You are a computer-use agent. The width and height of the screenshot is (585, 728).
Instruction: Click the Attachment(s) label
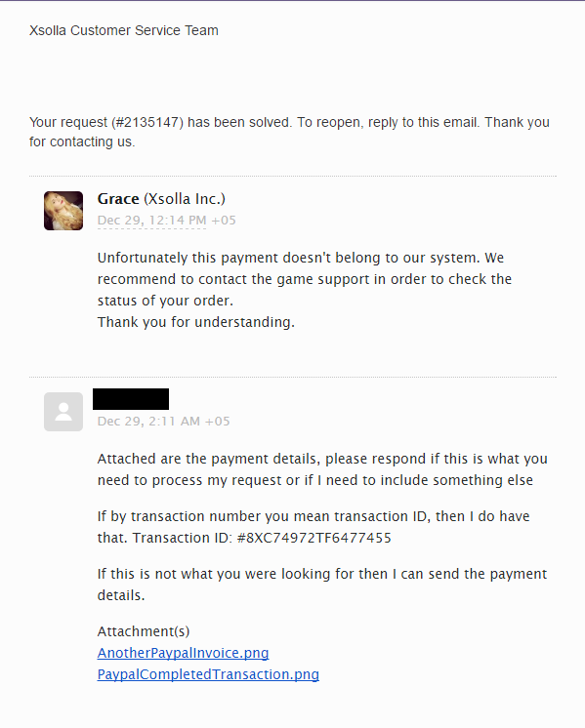click(144, 631)
